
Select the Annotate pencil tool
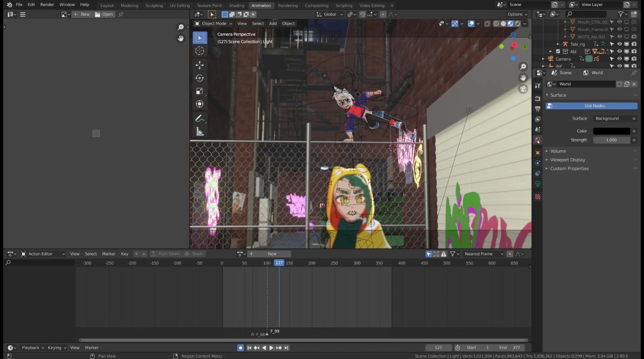pyautogui.click(x=200, y=118)
